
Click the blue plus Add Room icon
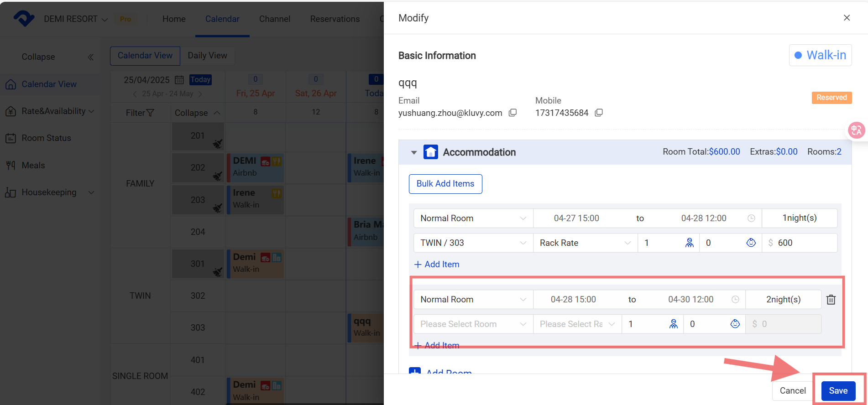click(x=415, y=371)
